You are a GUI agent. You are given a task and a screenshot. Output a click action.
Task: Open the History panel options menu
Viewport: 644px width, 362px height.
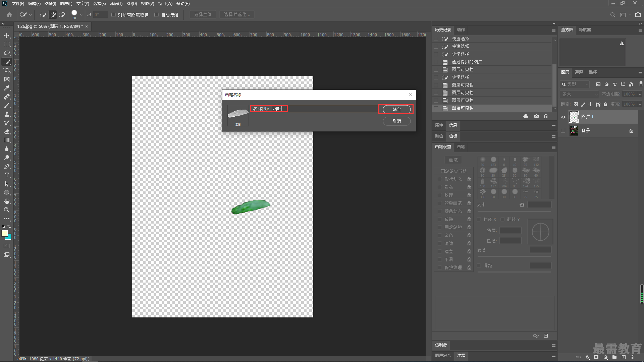click(553, 30)
